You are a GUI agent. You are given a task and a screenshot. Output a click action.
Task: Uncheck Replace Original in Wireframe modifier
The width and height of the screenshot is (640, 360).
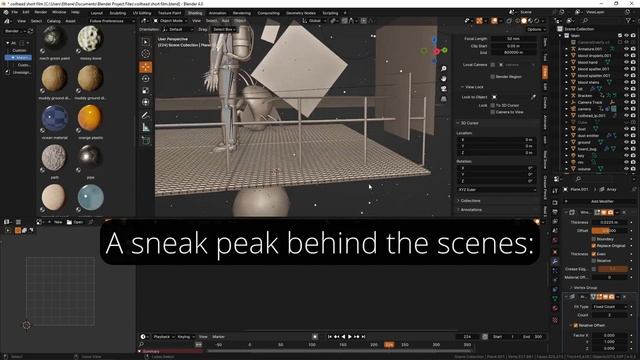[594, 246]
